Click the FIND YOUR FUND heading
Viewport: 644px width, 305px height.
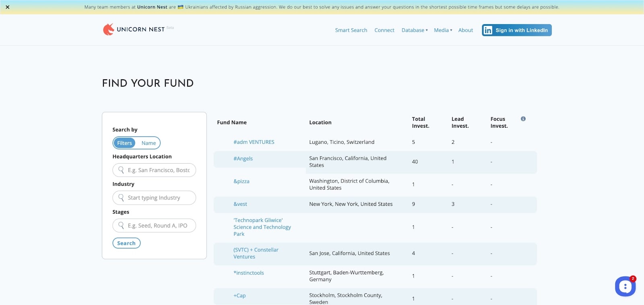pyautogui.click(x=148, y=83)
